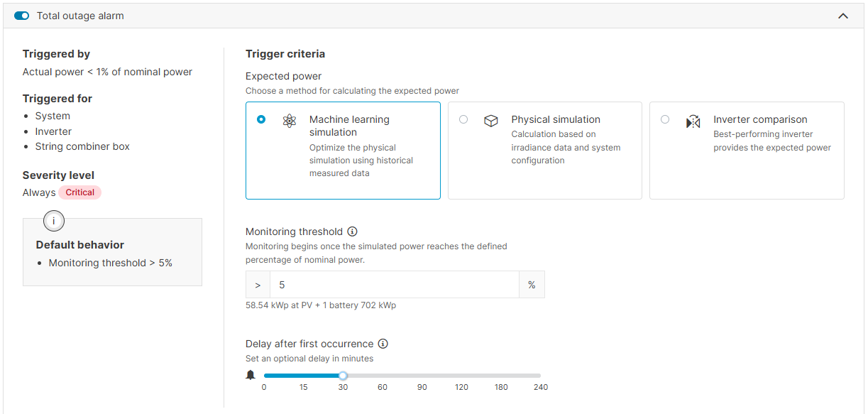Open the Monitoring threshold info tooltip
This screenshot has height=414, width=868.
pyautogui.click(x=353, y=231)
